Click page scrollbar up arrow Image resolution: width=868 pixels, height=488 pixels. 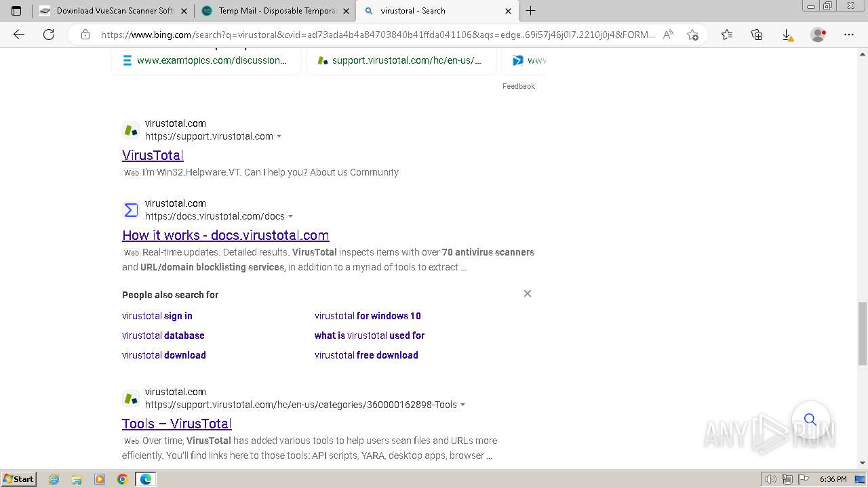(x=863, y=54)
